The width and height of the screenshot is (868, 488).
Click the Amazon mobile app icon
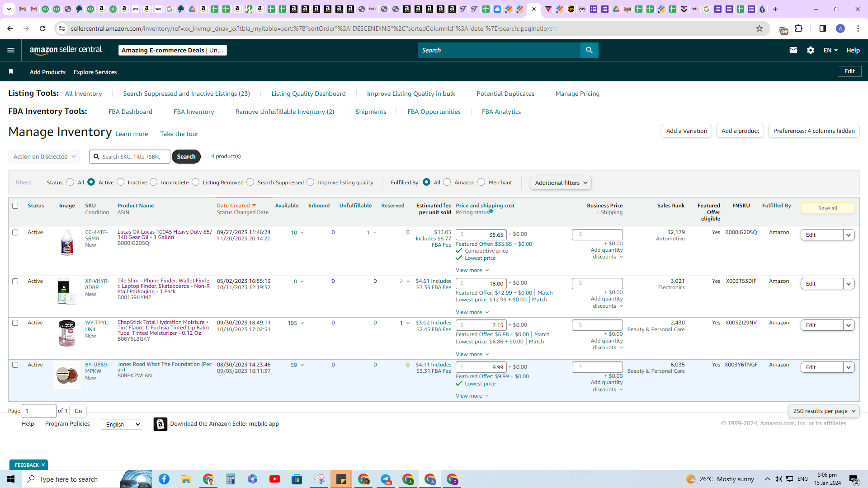coord(160,424)
